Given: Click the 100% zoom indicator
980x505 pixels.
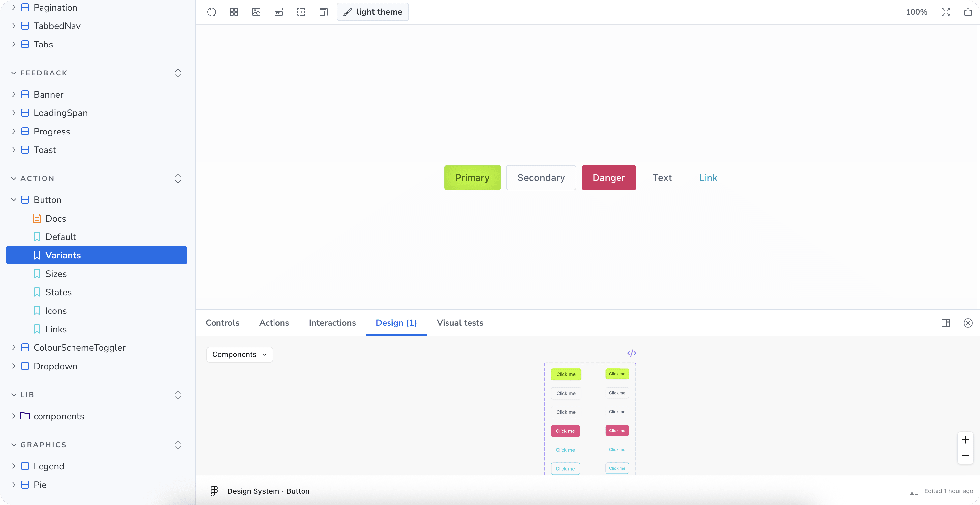Looking at the screenshot, I should point(916,12).
